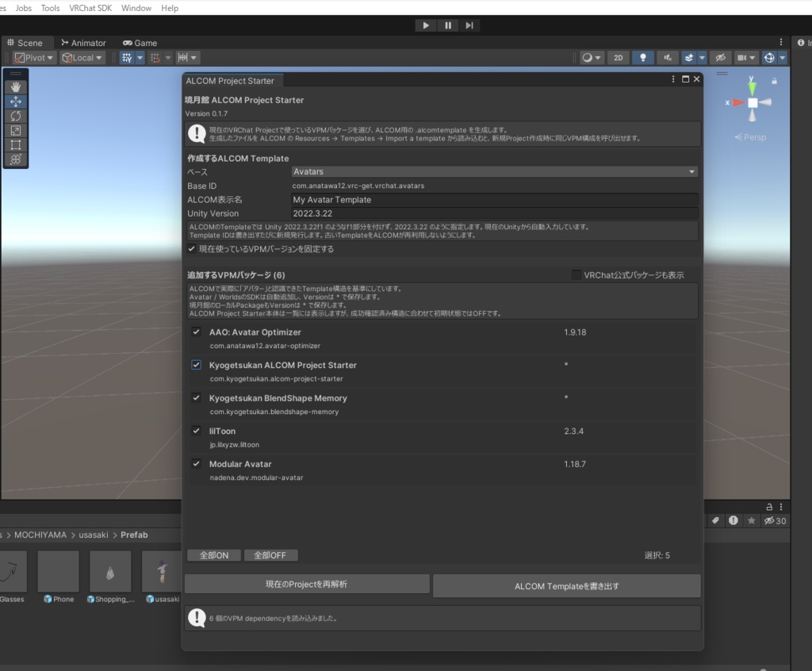812x671 pixels.
Task: Open the Jobs menu
Action: pos(23,8)
